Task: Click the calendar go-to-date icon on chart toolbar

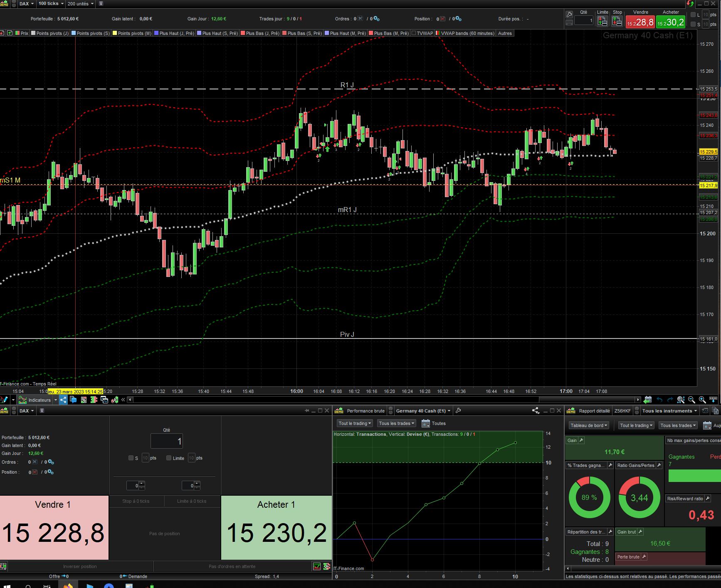Action: 647,400
